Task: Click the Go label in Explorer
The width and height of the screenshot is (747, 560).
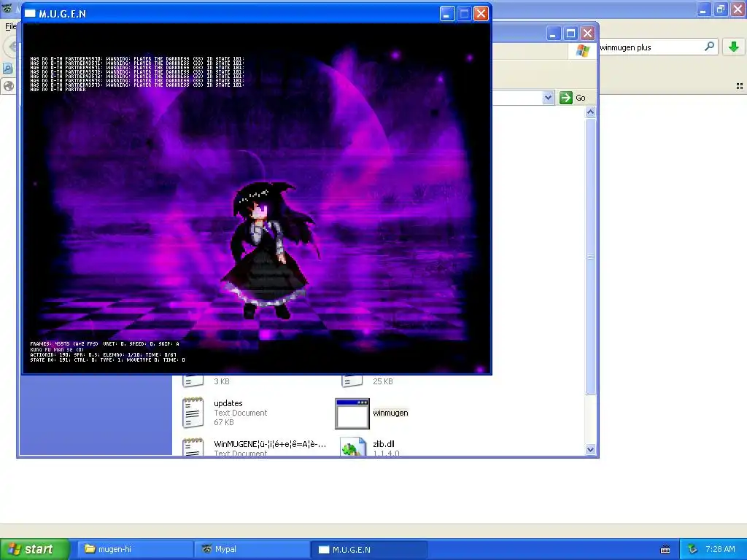Action: 580,98
